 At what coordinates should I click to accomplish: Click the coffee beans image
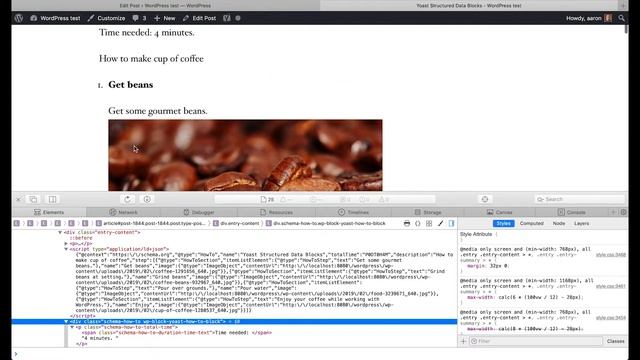pyautogui.click(x=245, y=155)
